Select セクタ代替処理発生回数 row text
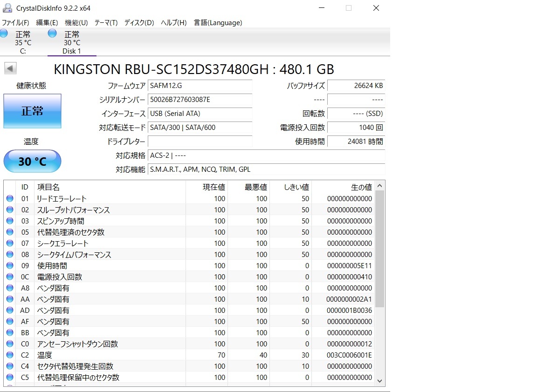This screenshot has height=392, width=537. 75,366
